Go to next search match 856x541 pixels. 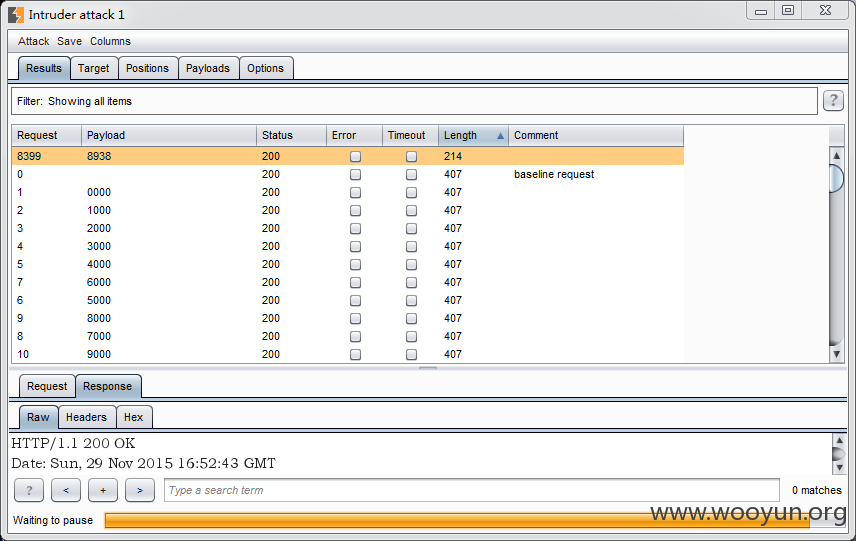[140, 490]
